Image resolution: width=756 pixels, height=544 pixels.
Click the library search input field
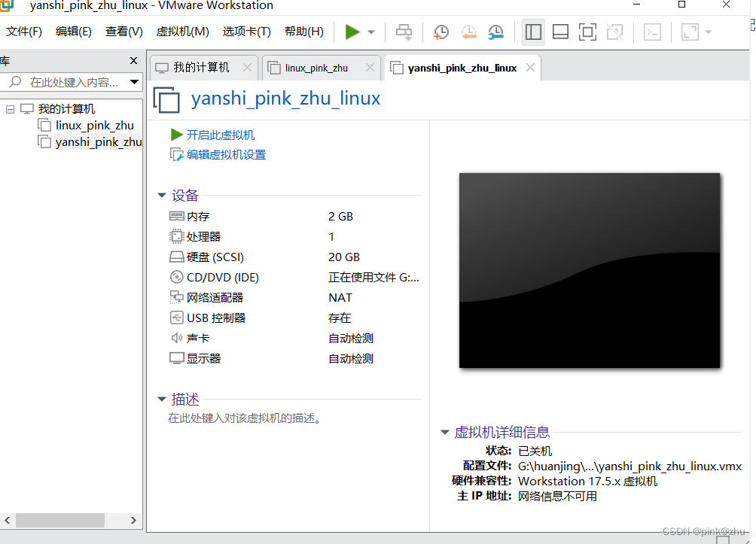(x=72, y=83)
